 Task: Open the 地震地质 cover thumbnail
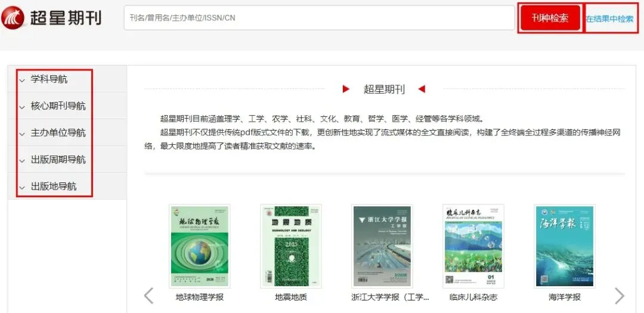tap(291, 246)
